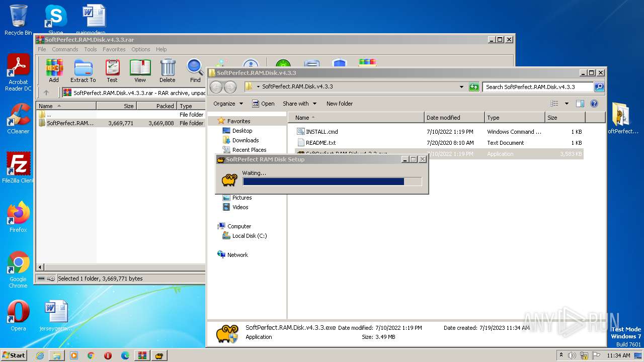This screenshot has width=644, height=362.
Task: Select the softPerfect folder on the desktop
Action: point(623,119)
